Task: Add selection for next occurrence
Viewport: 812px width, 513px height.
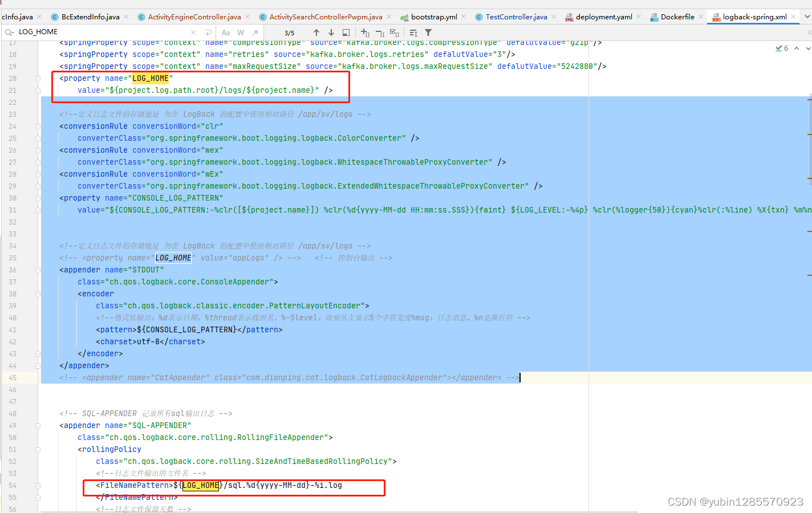Action: (366, 32)
